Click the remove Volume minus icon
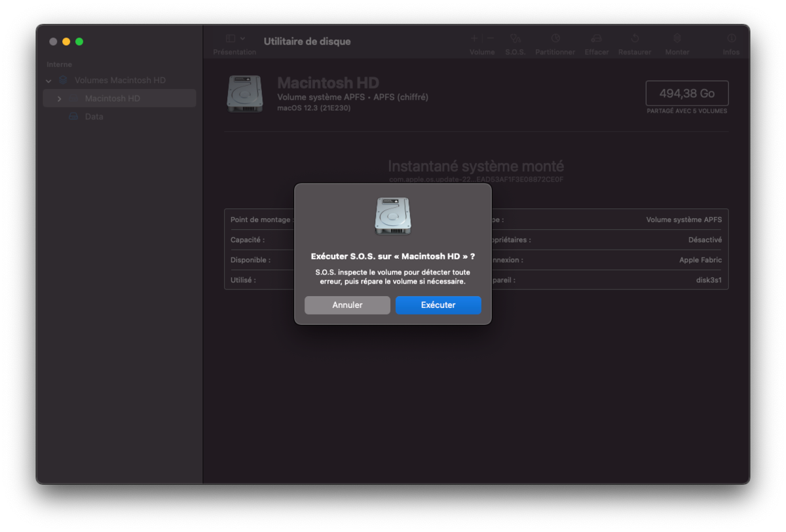 point(490,39)
